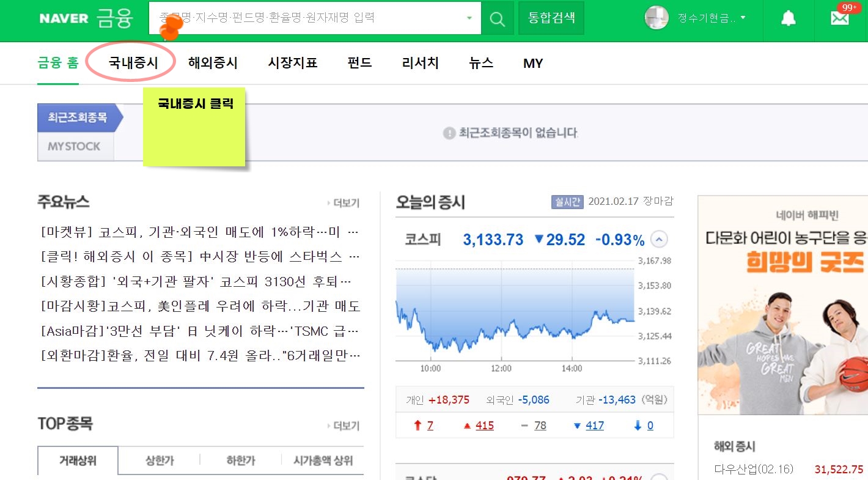Click the lower-limit count 0 link
868x480 pixels.
pos(650,426)
